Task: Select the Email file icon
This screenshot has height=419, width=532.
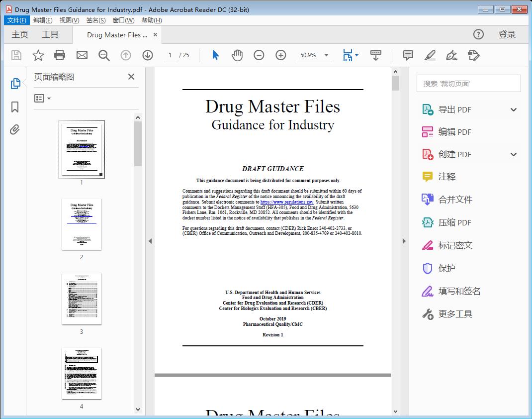Action: (x=82, y=55)
